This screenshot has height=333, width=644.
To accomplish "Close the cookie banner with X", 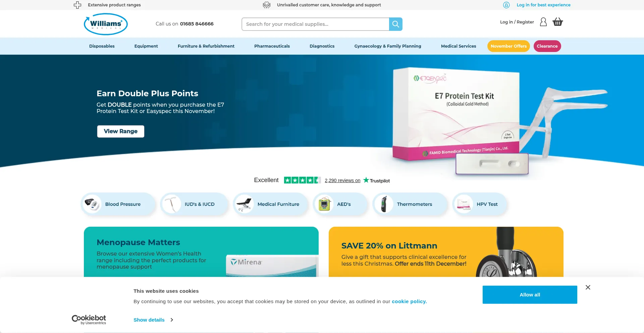I will click(x=588, y=287).
